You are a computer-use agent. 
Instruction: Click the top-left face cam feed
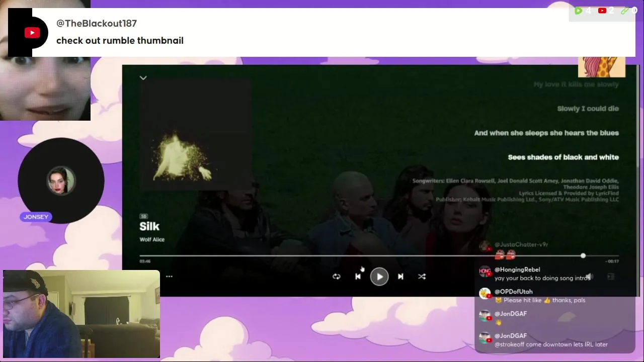coord(45,60)
